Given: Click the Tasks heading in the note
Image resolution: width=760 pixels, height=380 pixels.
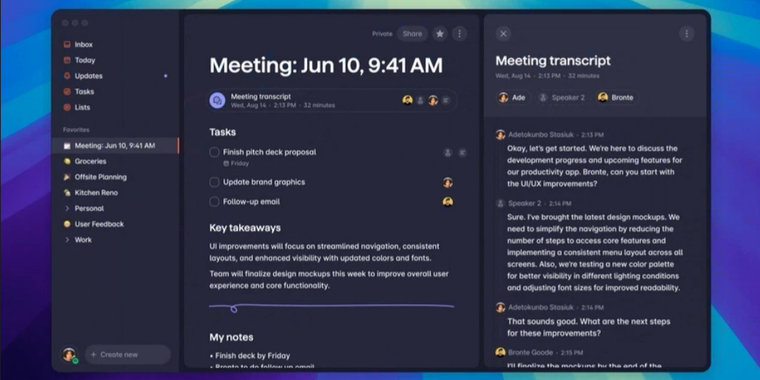Looking at the screenshot, I should 222,132.
